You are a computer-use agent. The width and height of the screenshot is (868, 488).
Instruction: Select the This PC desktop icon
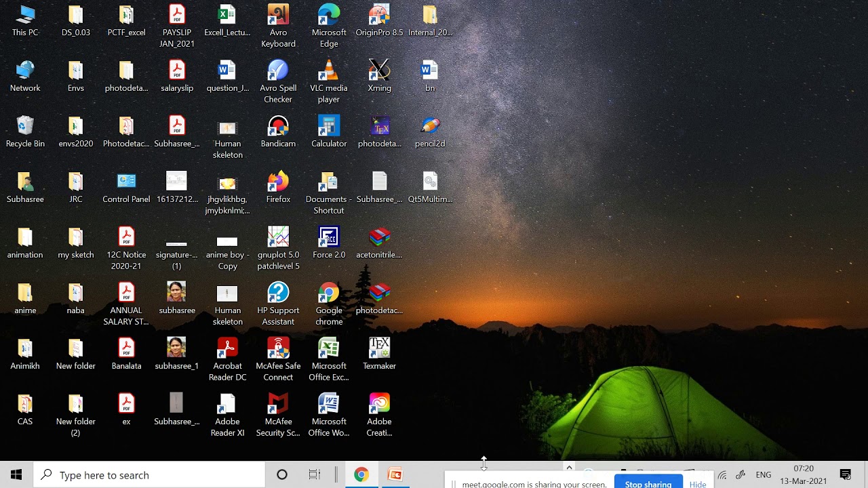point(25,21)
